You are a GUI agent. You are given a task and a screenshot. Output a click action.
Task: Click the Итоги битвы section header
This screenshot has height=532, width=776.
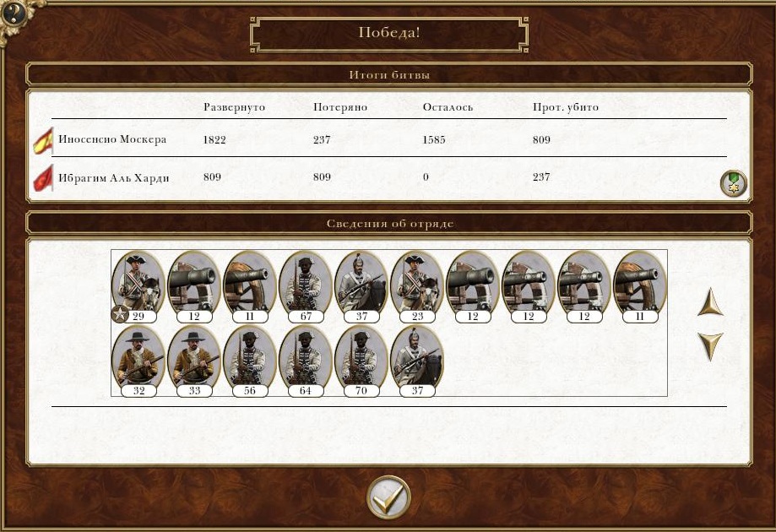(x=389, y=74)
